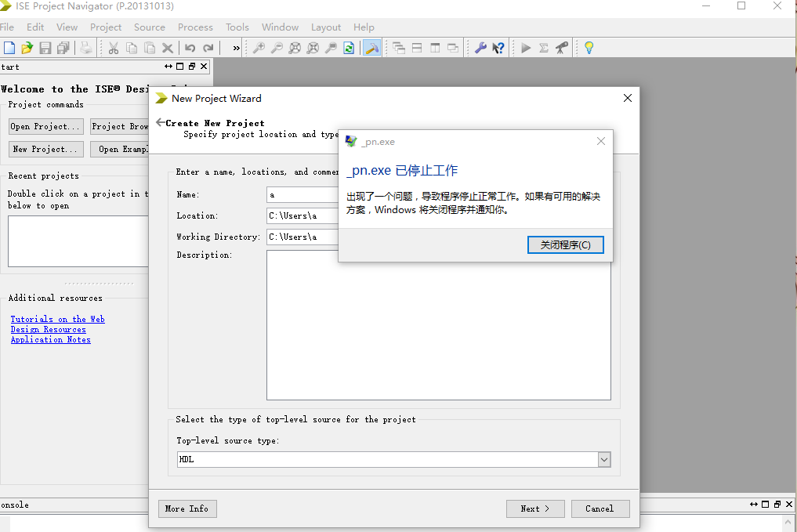Click the Zoom In magnifier icon

coord(259,48)
